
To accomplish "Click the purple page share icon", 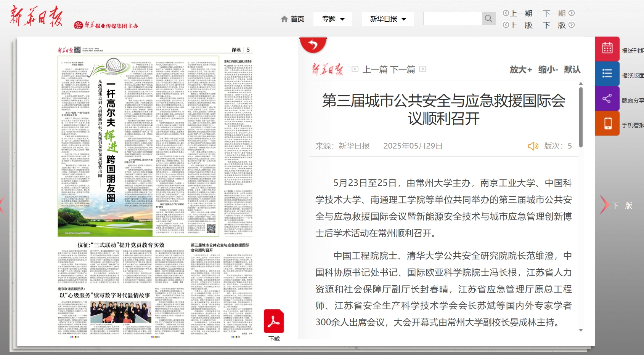I will click(x=607, y=99).
